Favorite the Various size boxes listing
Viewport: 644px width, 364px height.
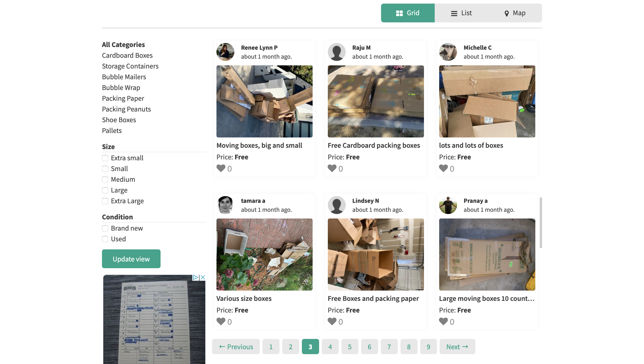pos(221,321)
